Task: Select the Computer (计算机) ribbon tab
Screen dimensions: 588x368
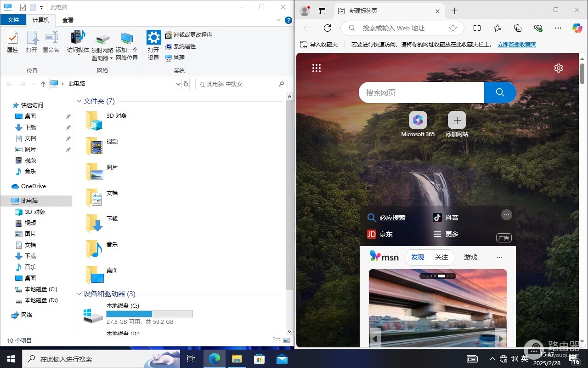Action: [x=41, y=20]
